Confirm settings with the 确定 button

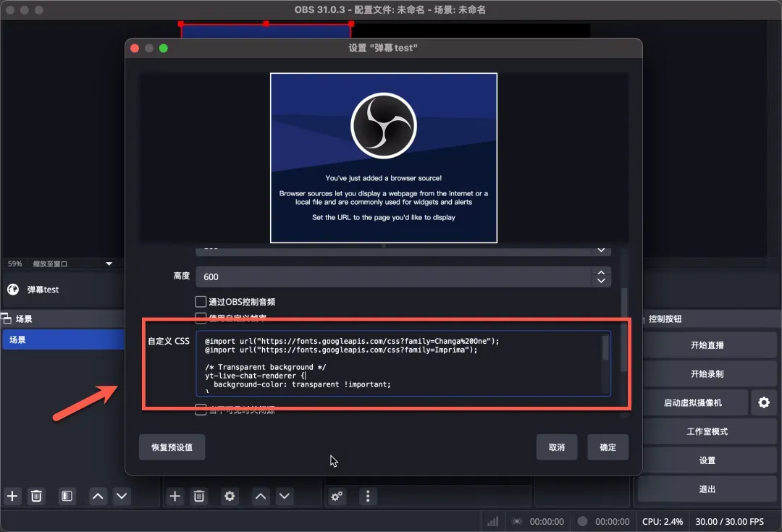click(607, 447)
